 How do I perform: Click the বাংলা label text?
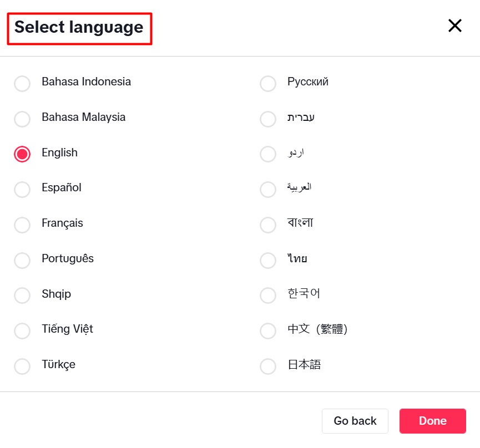[x=300, y=222]
